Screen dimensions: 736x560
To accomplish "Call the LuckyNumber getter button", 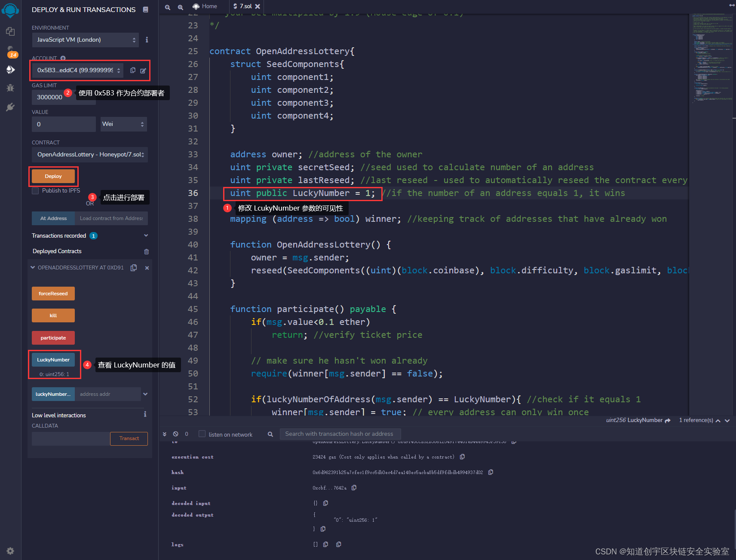I will pyautogui.click(x=53, y=360).
